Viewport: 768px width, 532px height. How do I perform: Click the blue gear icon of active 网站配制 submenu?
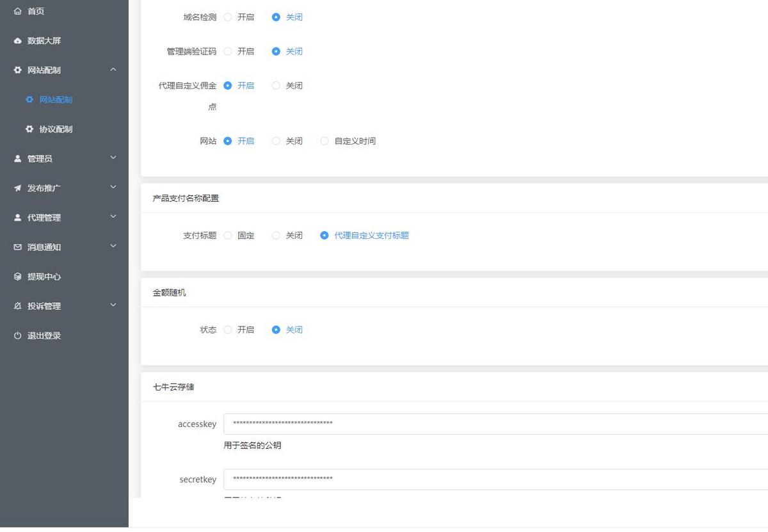coord(29,100)
